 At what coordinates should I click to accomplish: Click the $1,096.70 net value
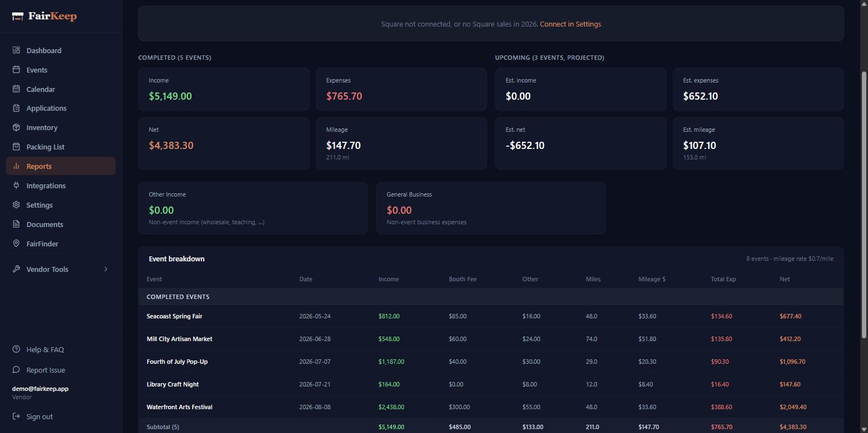[x=792, y=362]
